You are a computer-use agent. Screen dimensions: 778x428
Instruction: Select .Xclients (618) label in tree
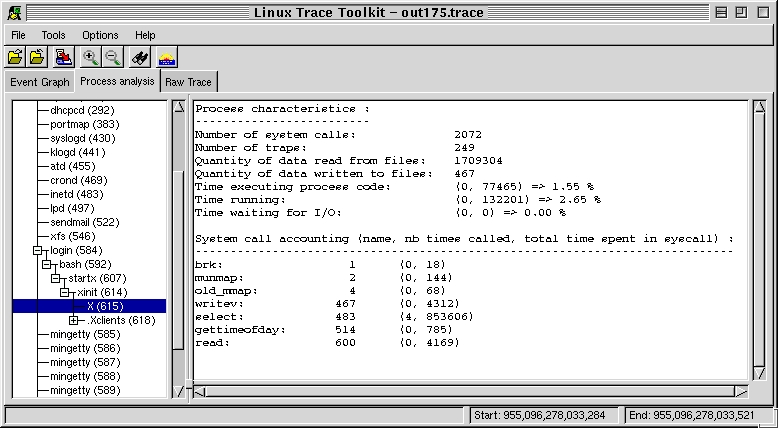tap(121, 320)
